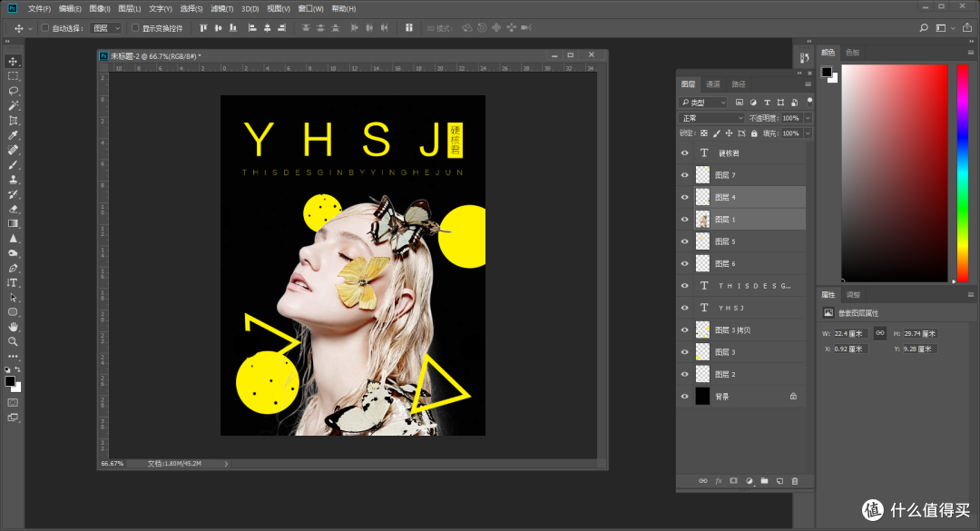Expand the 不透明度 opacity dropdown arrow
This screenshot has width=980, height=531.
click(808, 118)
